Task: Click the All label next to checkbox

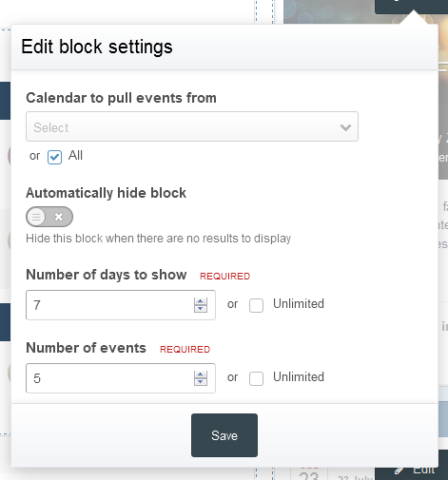Action: tap(75, 156)
